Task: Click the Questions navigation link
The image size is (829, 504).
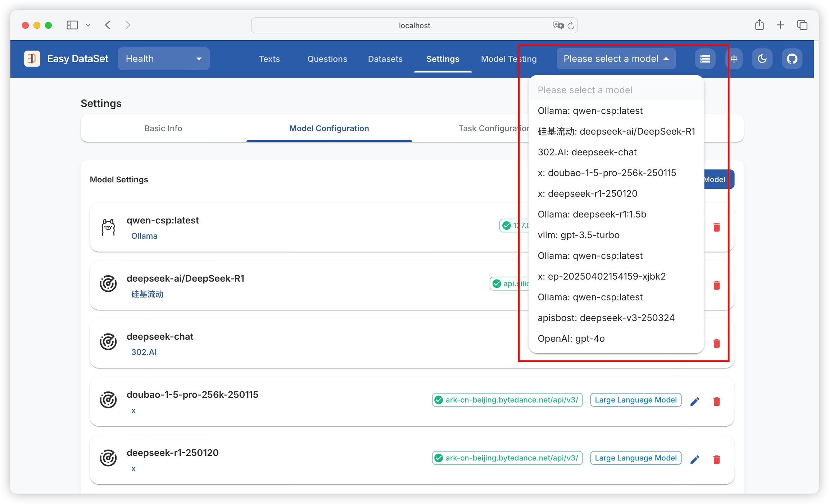Action: [x=327, y=59]
